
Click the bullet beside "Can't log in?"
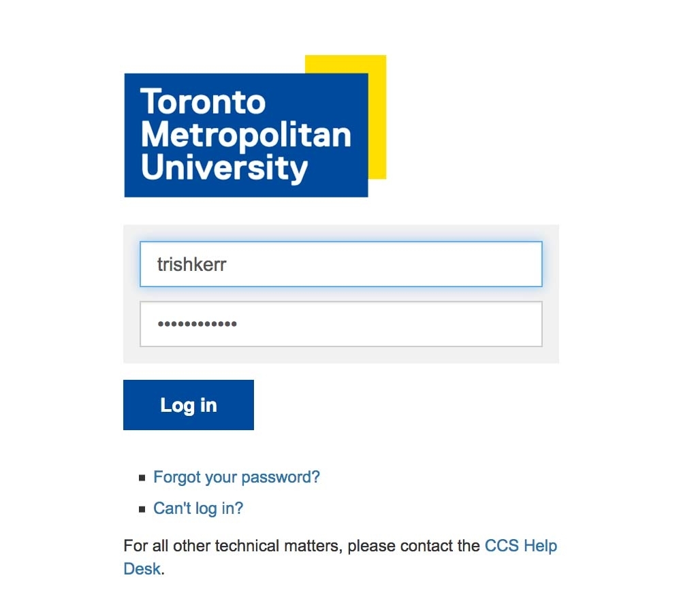click(x=142, y=508)
